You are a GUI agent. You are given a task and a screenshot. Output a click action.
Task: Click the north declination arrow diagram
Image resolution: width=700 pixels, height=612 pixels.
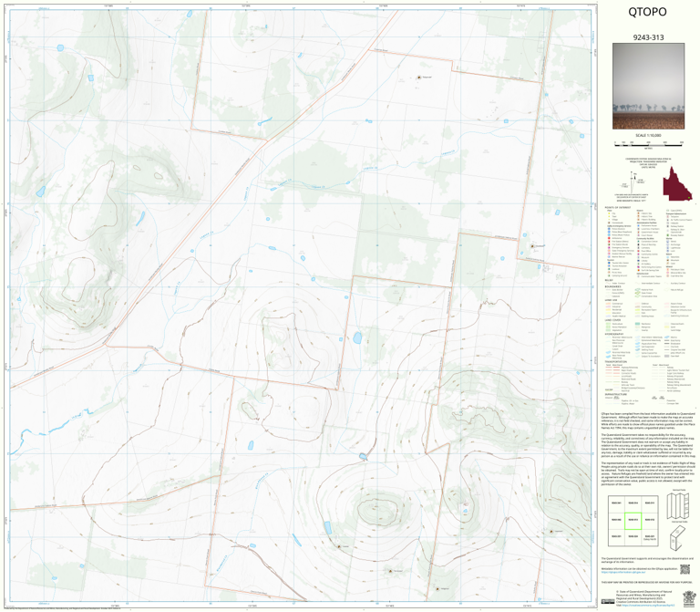[x=634, y=182]
